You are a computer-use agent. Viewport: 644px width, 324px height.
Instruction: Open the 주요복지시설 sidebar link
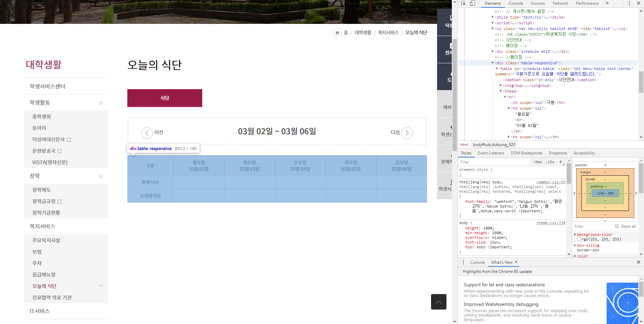(x=46, y=240)
